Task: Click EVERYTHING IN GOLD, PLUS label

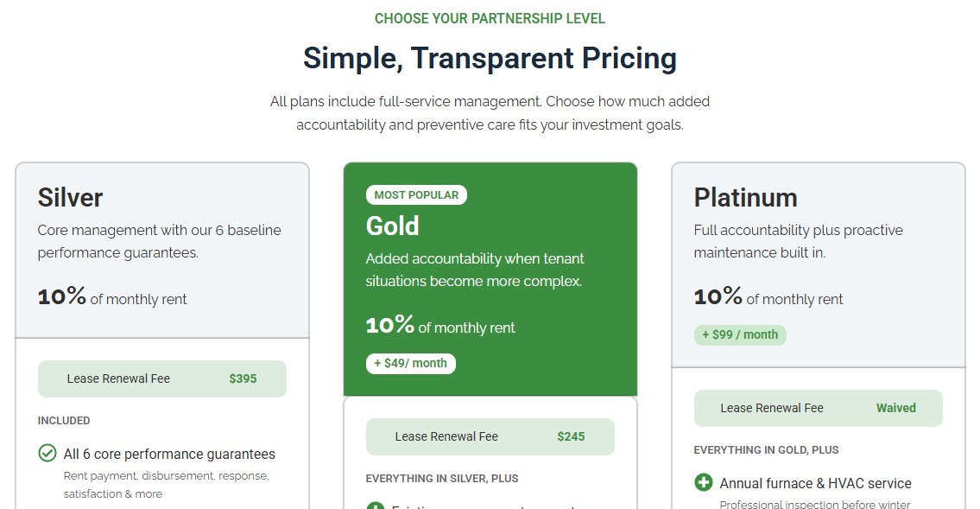Action: (x=766, y=449)
